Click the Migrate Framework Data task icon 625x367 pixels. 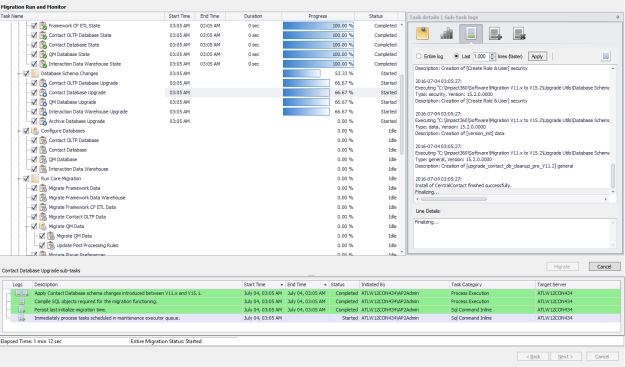pos(43,188)
